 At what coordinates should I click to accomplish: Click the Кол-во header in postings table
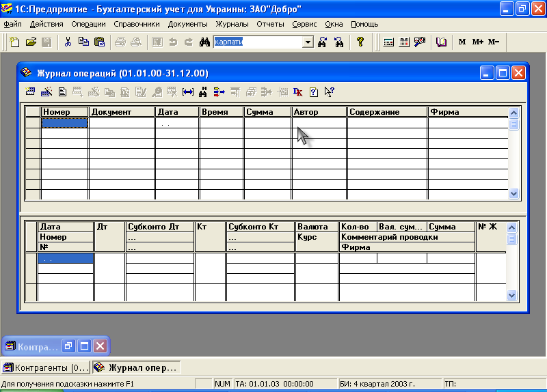coord(358,227)
